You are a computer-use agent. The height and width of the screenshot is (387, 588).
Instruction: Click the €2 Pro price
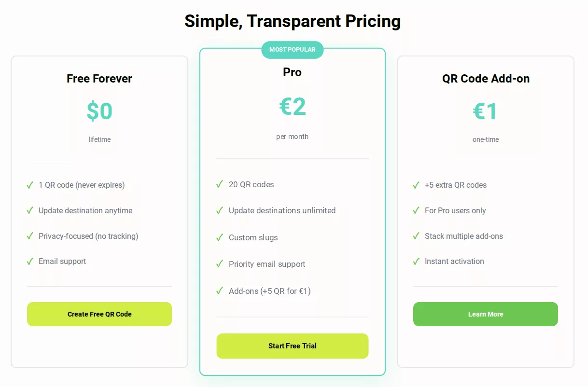point(293,107)
